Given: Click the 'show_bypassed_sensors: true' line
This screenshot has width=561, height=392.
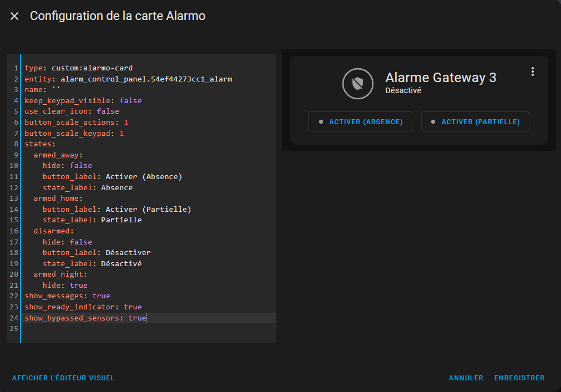Looking at the screenshot, I should 85,318.
